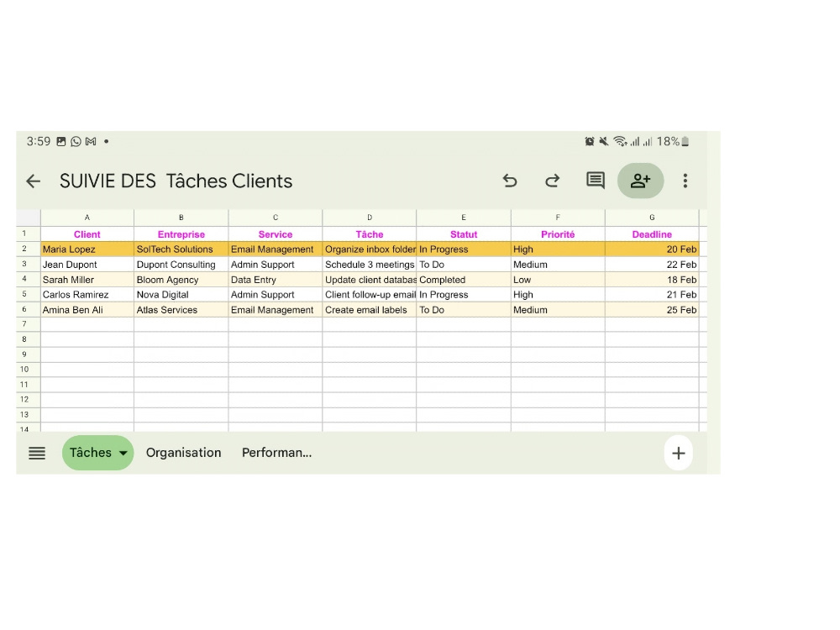
Task: Select the Jean Dupont cell
Action: (x=87, y=265)
